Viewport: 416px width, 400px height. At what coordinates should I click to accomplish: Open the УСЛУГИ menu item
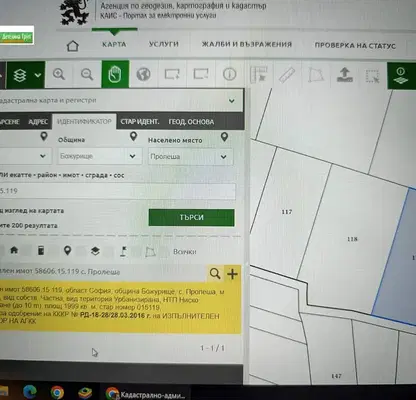coord(164,44)
